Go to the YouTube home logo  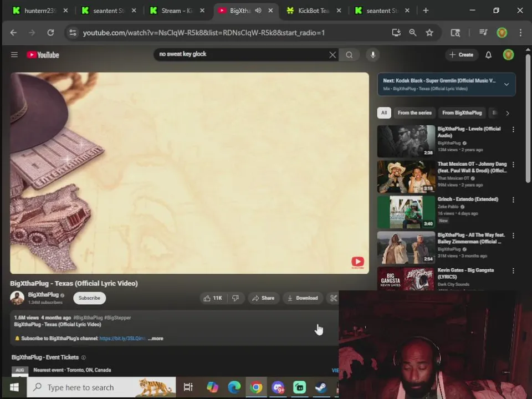click(43, 55)
